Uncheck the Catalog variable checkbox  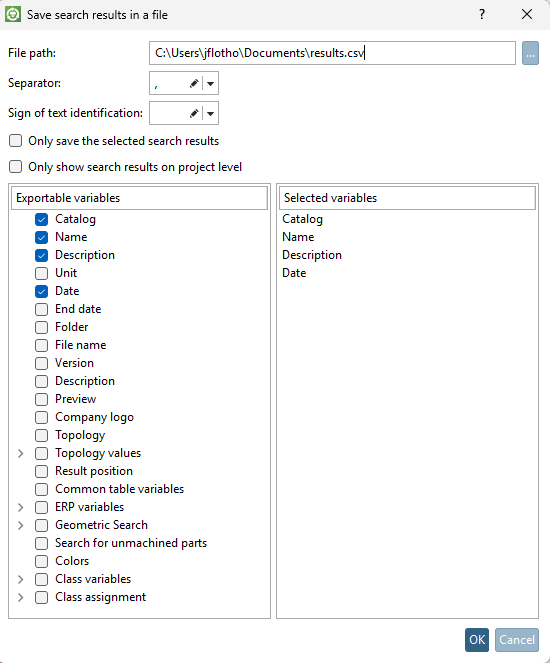click(41, 219)
